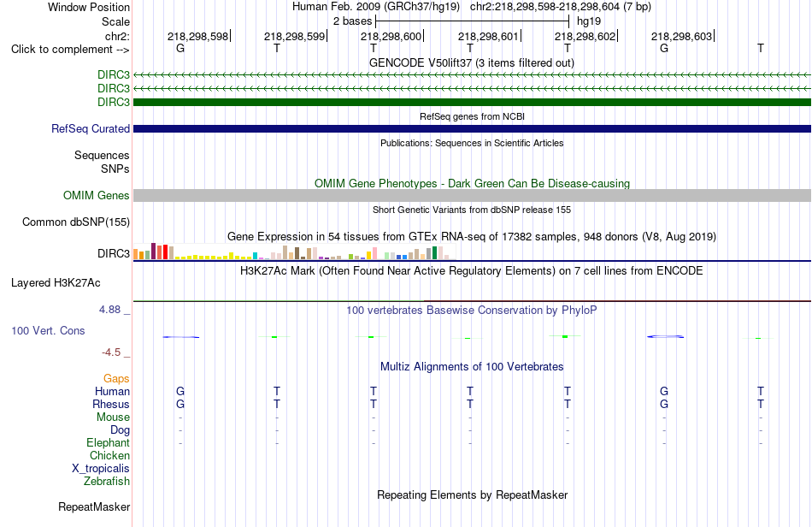
Task: Click the chr2: ruler label
Action: pos(117,36)
